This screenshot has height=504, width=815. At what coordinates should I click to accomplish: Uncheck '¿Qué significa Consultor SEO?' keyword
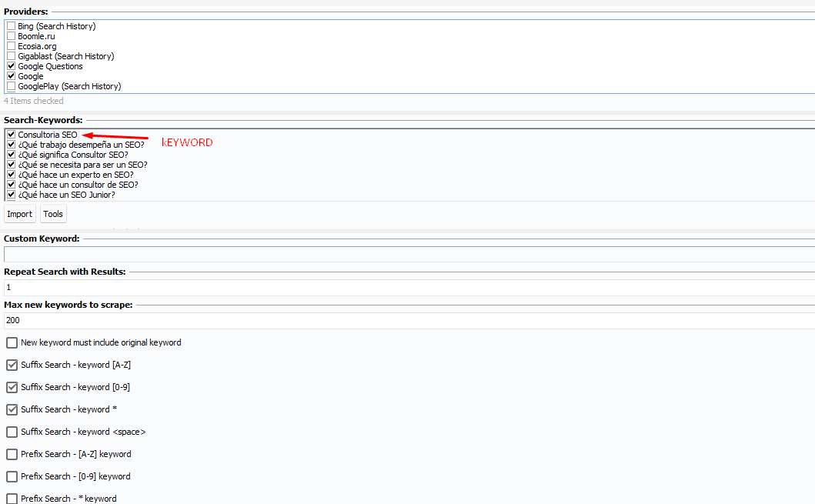click(x=11, y=155)
